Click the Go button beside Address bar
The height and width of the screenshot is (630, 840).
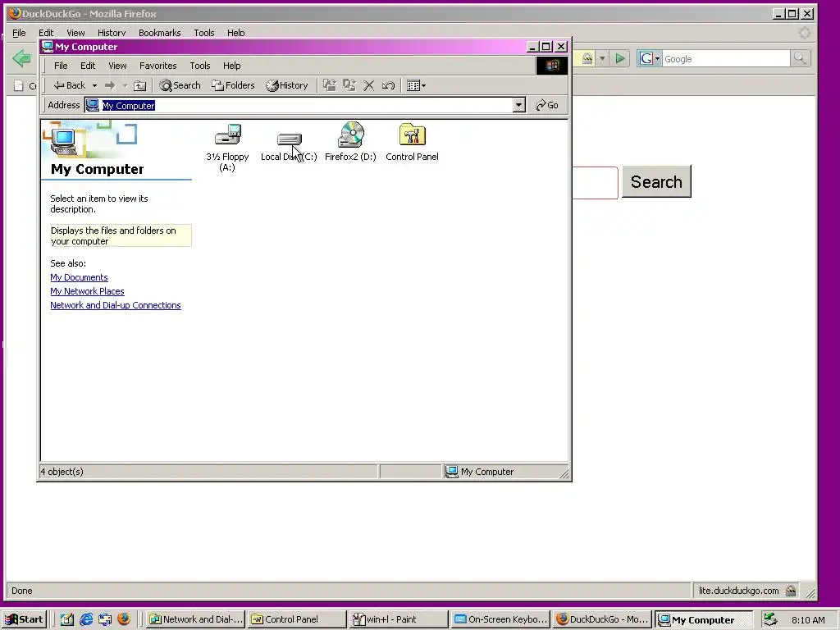coord(547,106)
